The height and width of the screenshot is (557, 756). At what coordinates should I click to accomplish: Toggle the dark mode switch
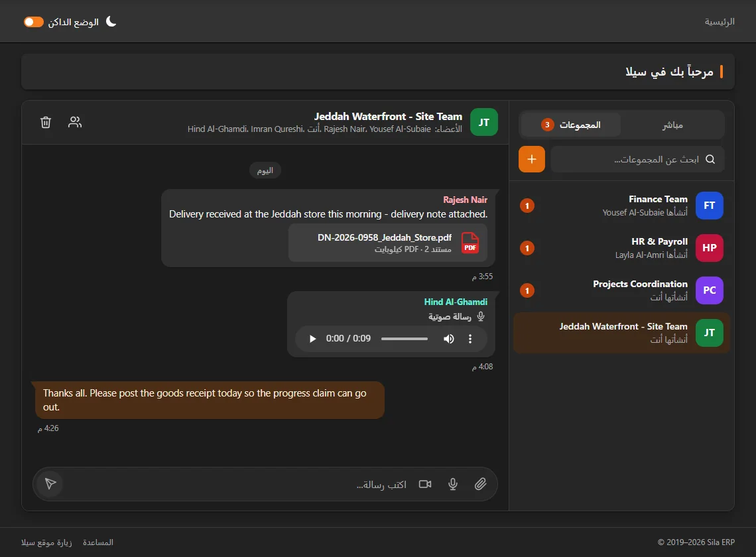(x=34, y=22)
